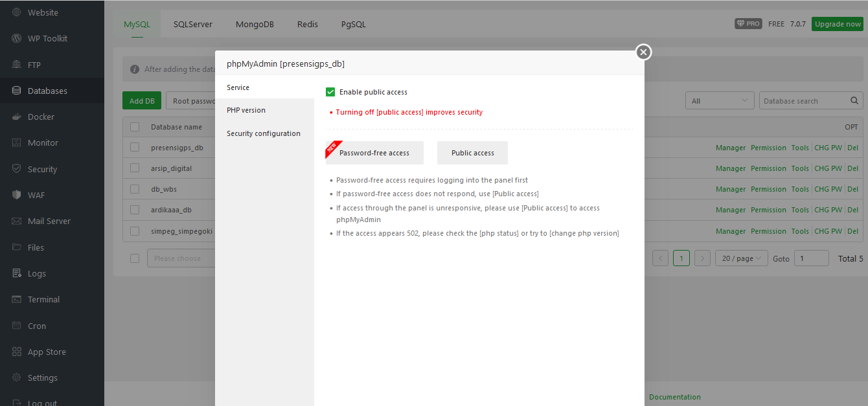This screenshot has height=406, width=868.
Task: Open the All filter dropdown
Action: point(720,101)
